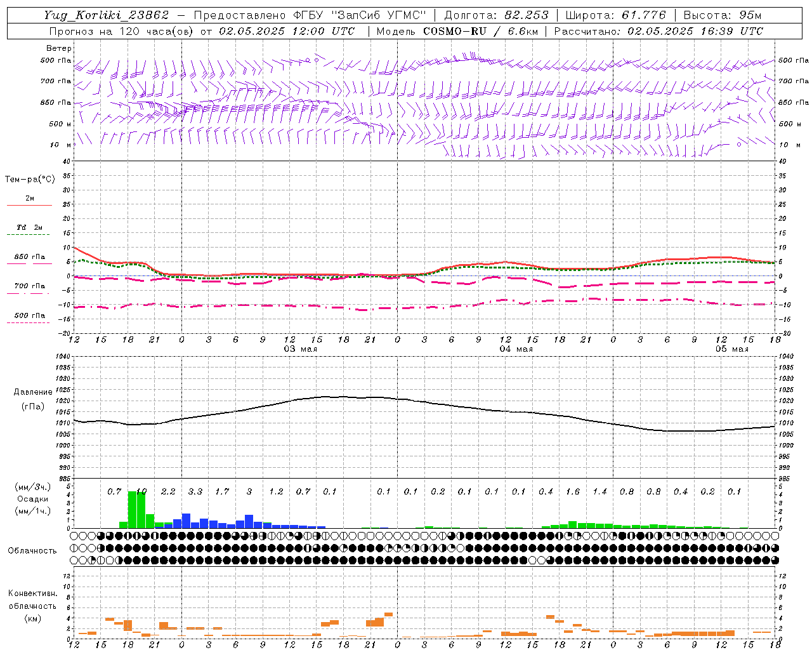Click the calculation timestamp Рассчитано: 02.05.2025 16:39 UTC
This screenshot has width=812, height=650.
(x=658, y=31)
